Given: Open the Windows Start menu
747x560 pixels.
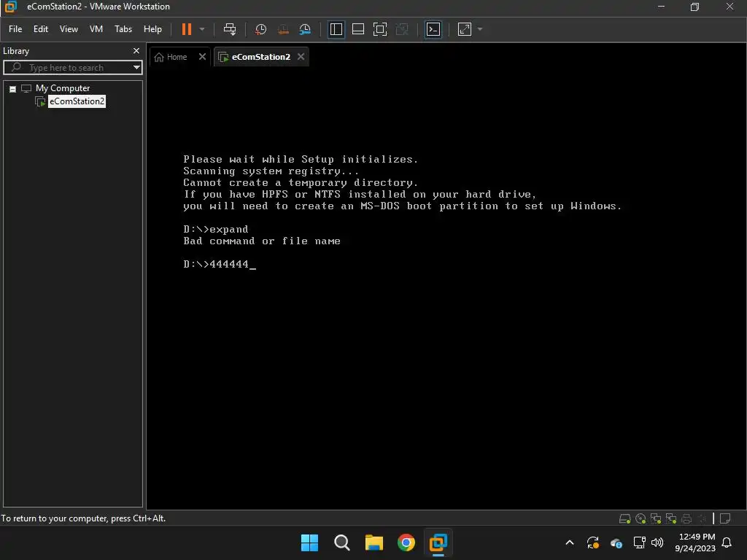Looking at the screenshot, I should click(x=309, y=542).
